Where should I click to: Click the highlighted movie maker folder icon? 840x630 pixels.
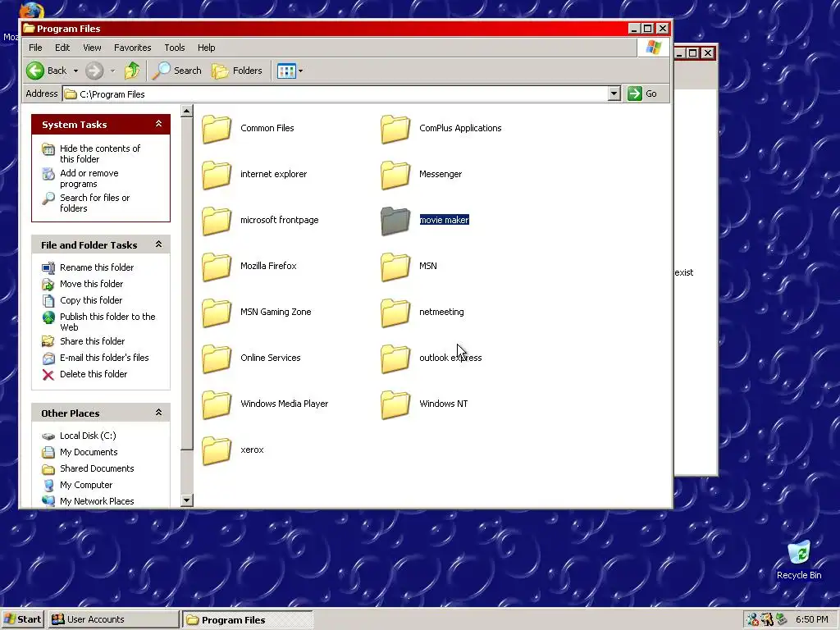click(395, 221)
